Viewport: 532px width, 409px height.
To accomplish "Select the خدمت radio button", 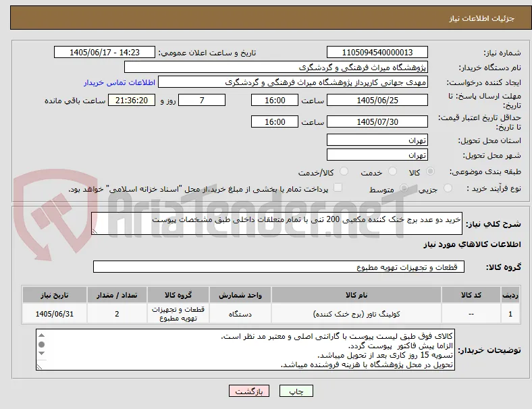I will tap(392, 171).
